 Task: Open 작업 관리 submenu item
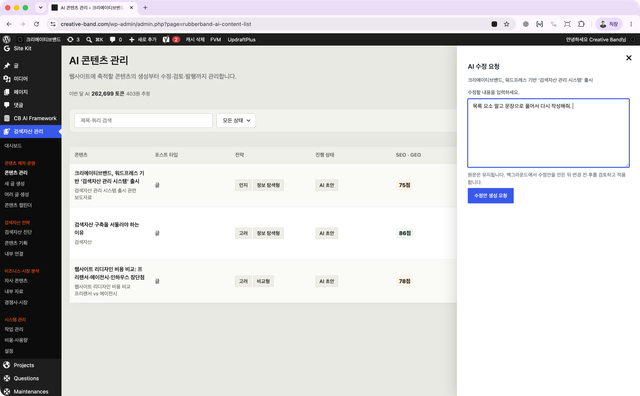[x=13, y=329]
